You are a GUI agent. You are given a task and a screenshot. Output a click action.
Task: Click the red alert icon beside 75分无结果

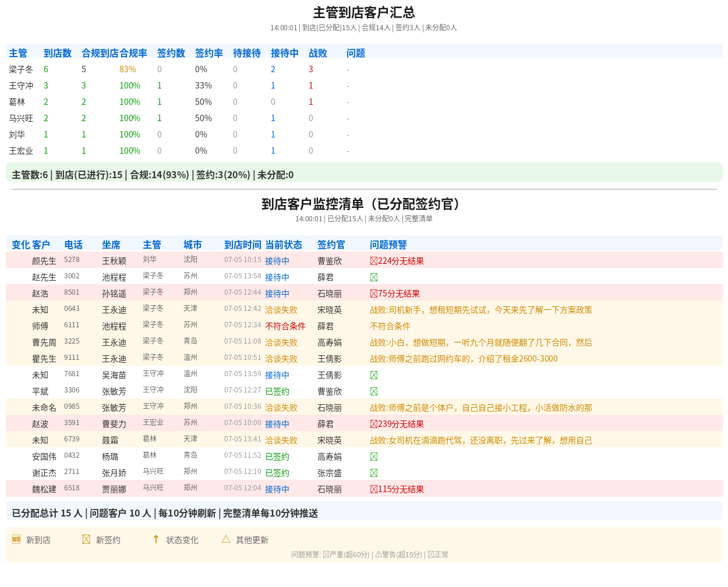pos(374,293)
